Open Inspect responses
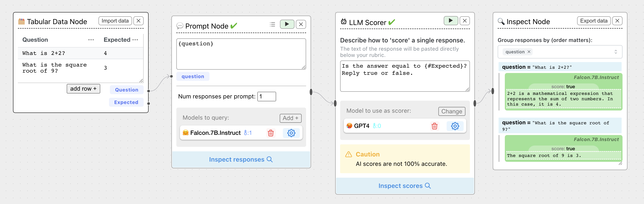 point(241,159)
